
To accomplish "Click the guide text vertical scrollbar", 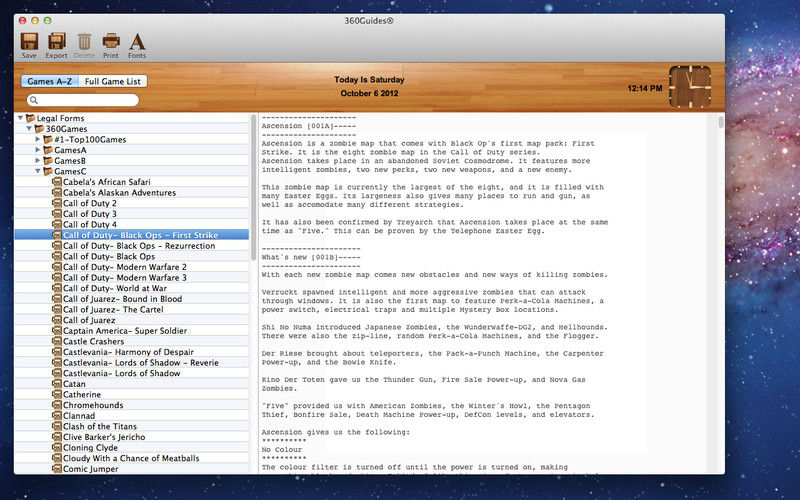I will (720, 122).
